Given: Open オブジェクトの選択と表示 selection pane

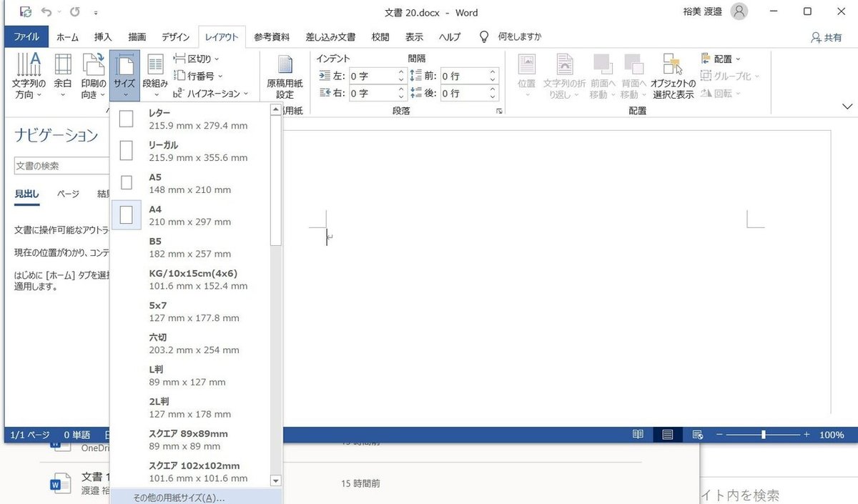Looking at the screenshot, I should tap(672, 76).
